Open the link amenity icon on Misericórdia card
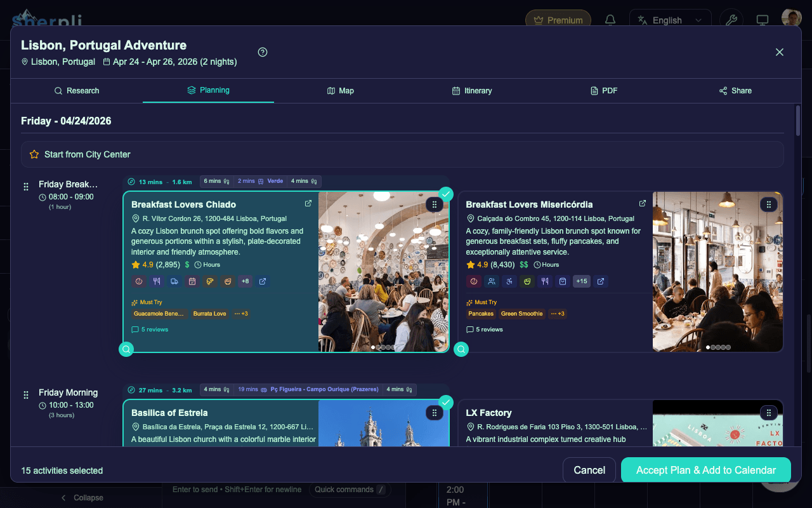This screenshot has height=508, width=812. pos(601,281)
